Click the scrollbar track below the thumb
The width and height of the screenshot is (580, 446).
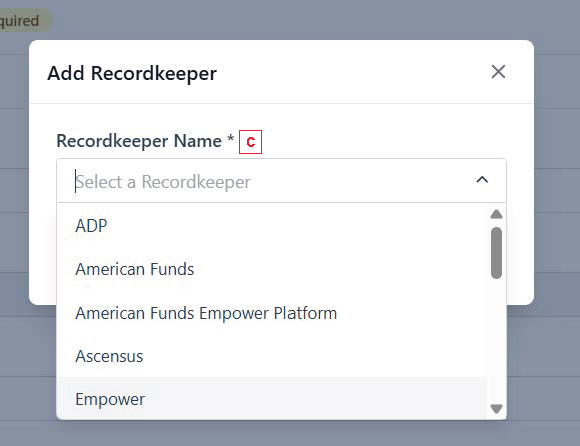(x=496, y=340)
